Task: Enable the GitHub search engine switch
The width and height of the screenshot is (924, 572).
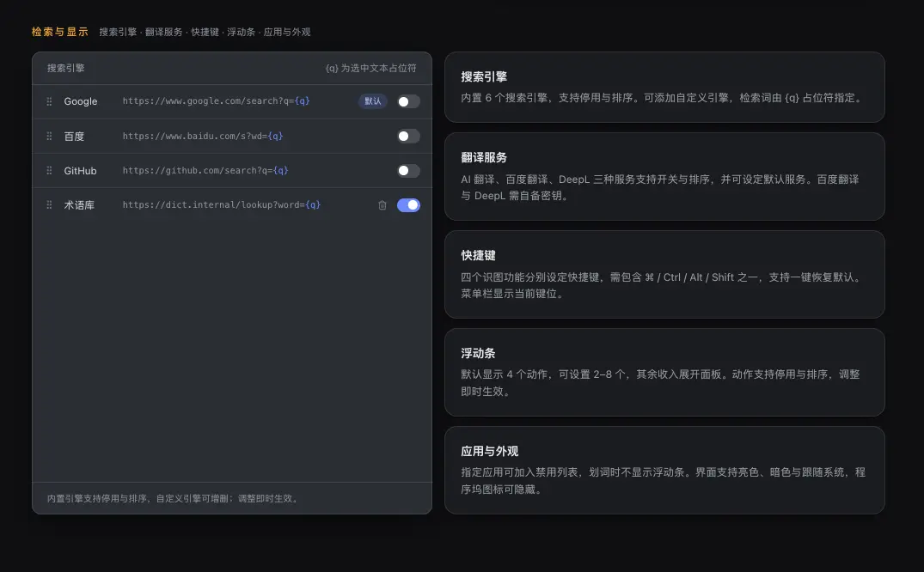Action: (x=408, y=171)
